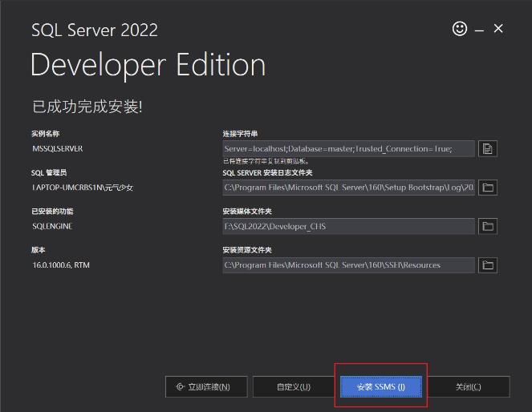
Task: Click the 已安装的功能 label
Action: 52,212
